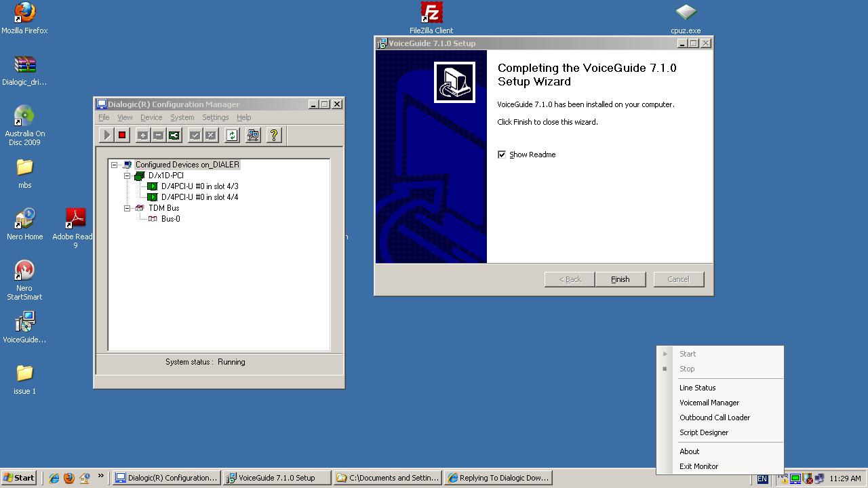Select the Nero StartSmart desktop icon
The height and width of the screenshot is (488, 868).
[24, 281]
